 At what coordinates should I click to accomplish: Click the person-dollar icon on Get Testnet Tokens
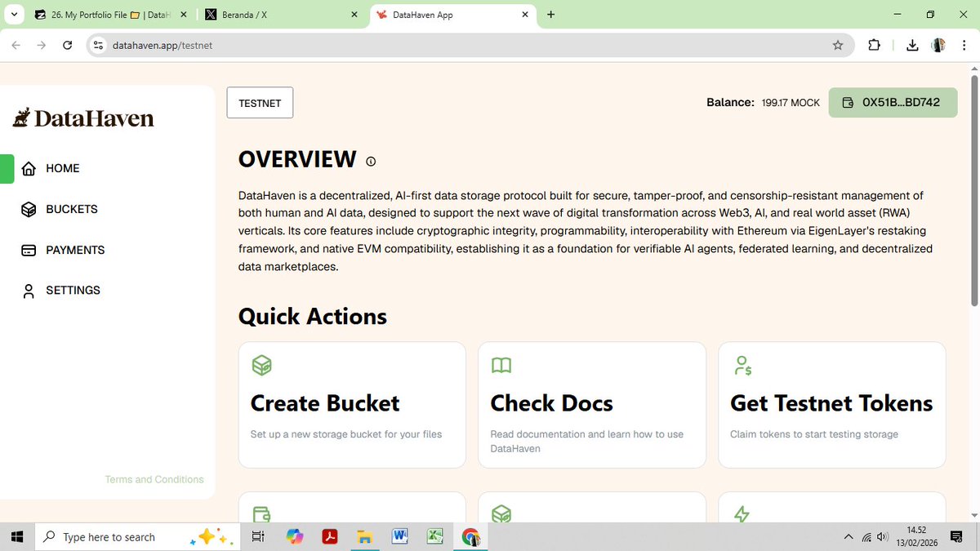coord(742,366)
